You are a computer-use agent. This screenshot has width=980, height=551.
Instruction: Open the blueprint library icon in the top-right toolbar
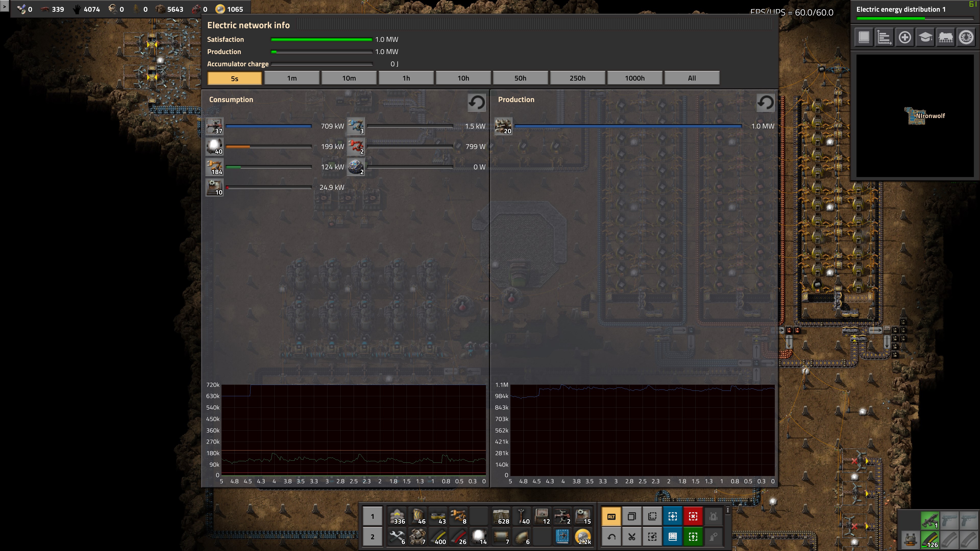tap(864, 37)
